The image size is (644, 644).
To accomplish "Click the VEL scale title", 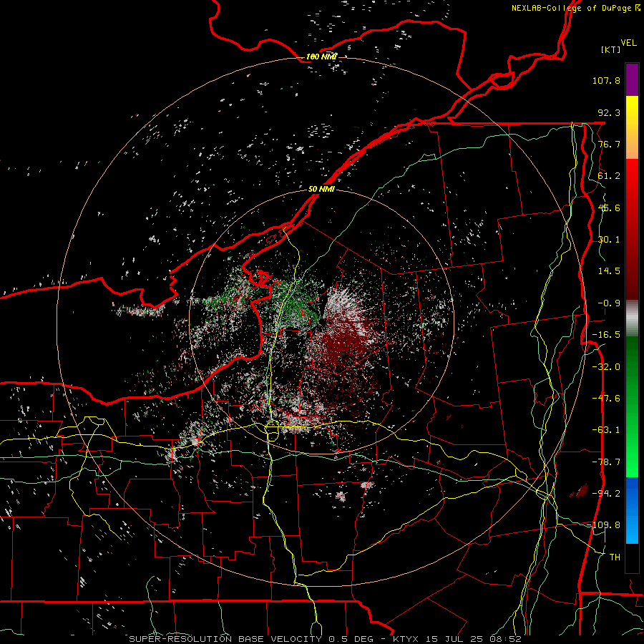I will coord(628,43).
